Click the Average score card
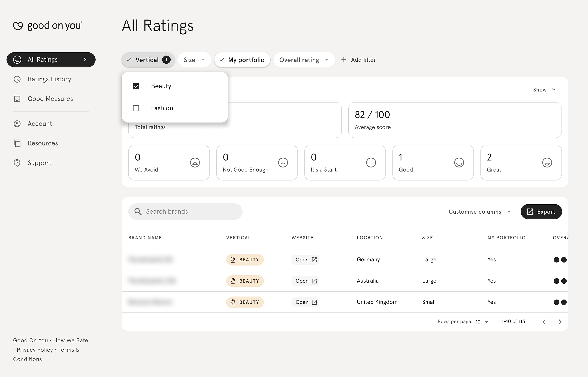 (455, 120)
